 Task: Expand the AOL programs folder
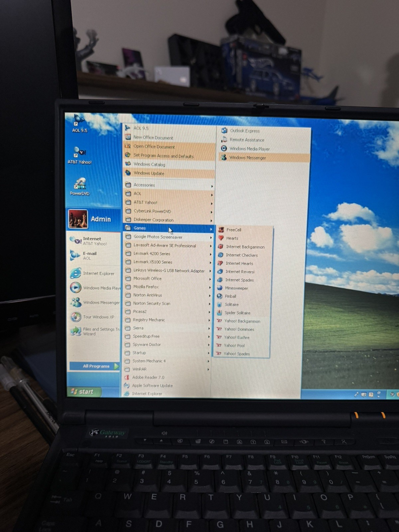click(x=169, y=194)
